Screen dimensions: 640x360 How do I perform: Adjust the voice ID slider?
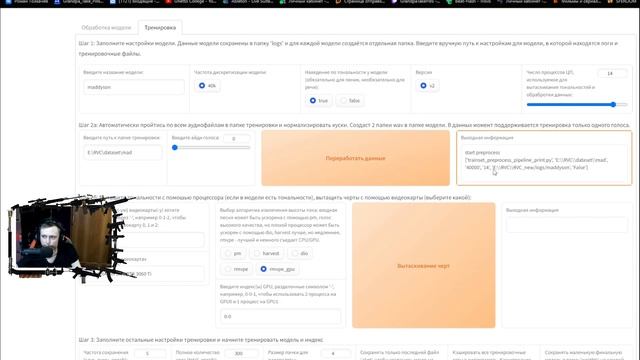point(211,147)
